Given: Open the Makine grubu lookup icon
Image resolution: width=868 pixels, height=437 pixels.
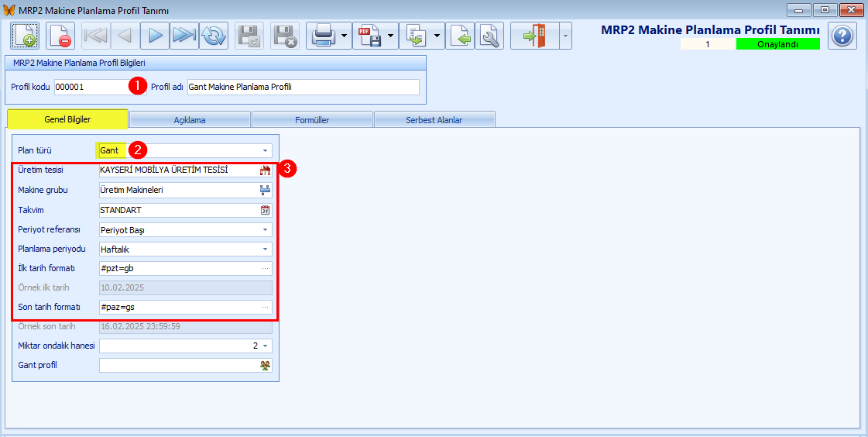Looking at the screenshot, I should [x=265, y=190].
